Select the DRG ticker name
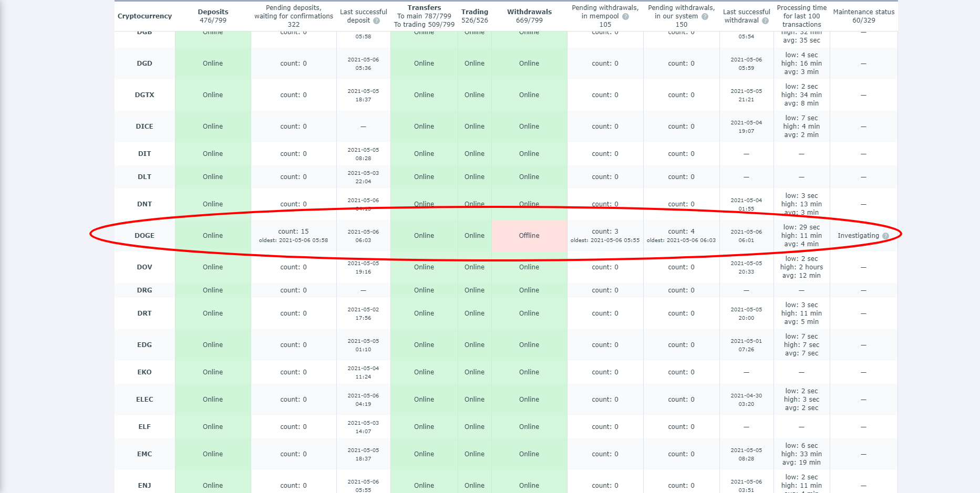 [x=145, y=290]
